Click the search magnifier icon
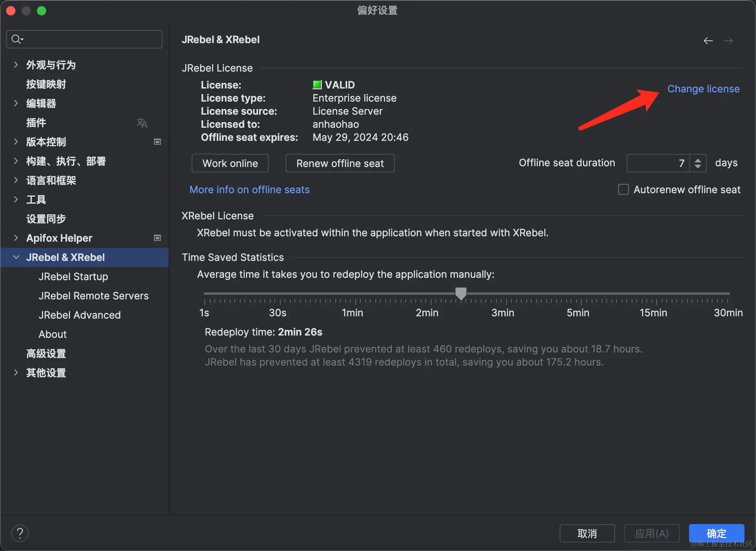Screen dimensions: 756x551 click(x=17, y=39)
